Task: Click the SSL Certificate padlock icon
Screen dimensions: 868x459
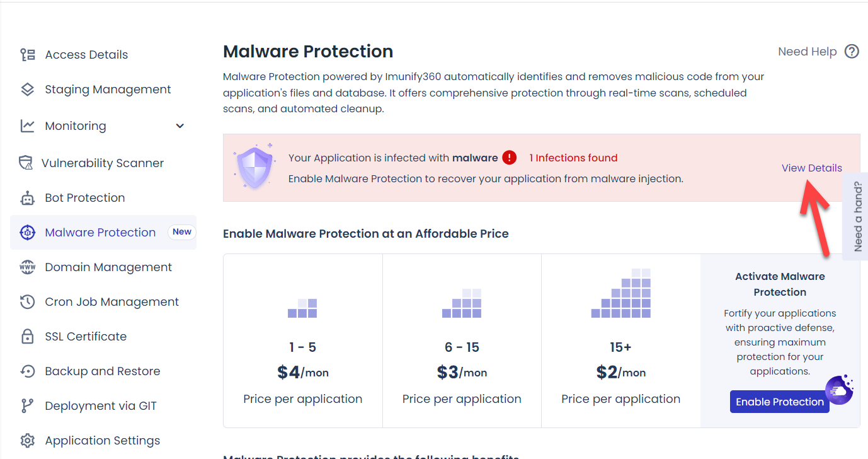Action: (27, 337)
